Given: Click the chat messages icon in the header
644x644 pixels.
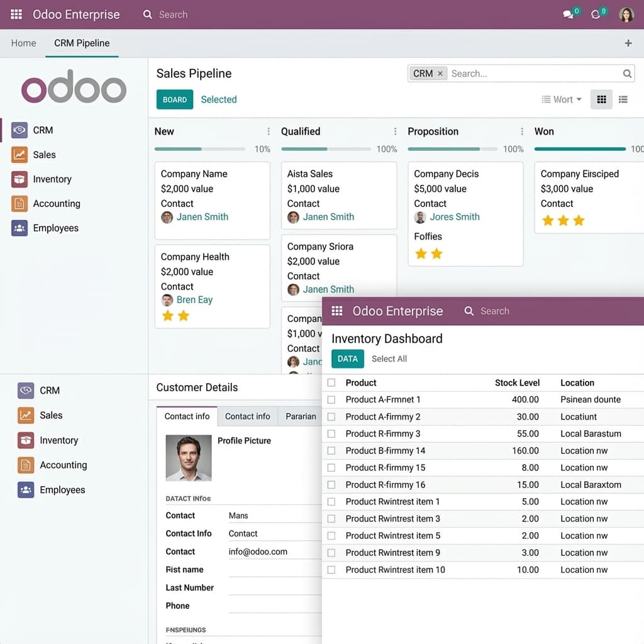Looking at the screenshot, I should [x=569, y=14].
